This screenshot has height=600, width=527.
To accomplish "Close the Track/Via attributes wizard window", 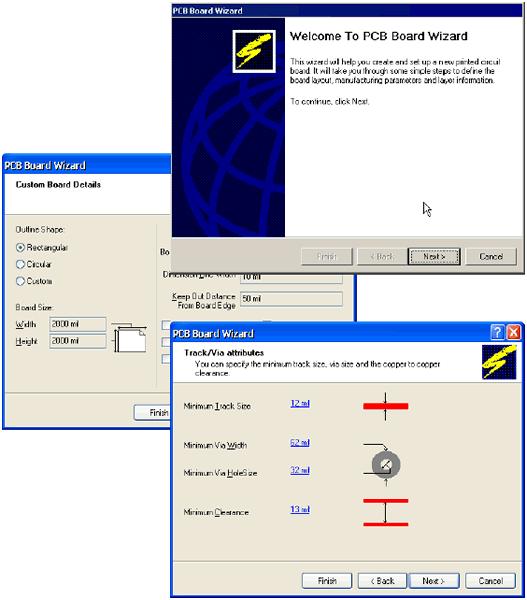I will (514, 332).
